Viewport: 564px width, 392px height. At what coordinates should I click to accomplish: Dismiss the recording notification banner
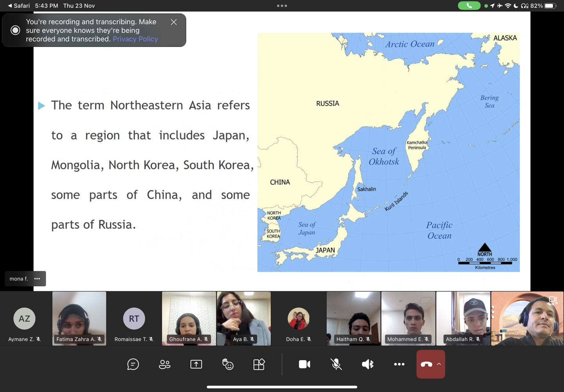(x=174, y=22)
